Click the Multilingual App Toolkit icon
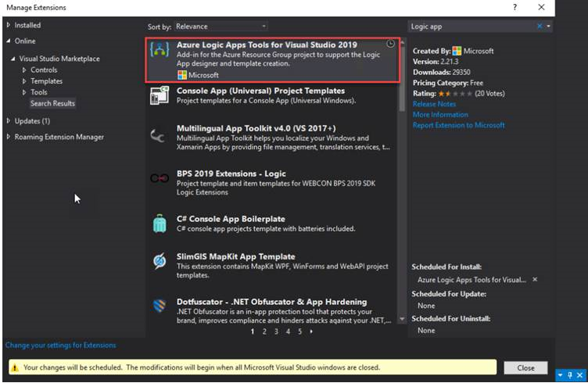588x383 pixels. point(158,135)
